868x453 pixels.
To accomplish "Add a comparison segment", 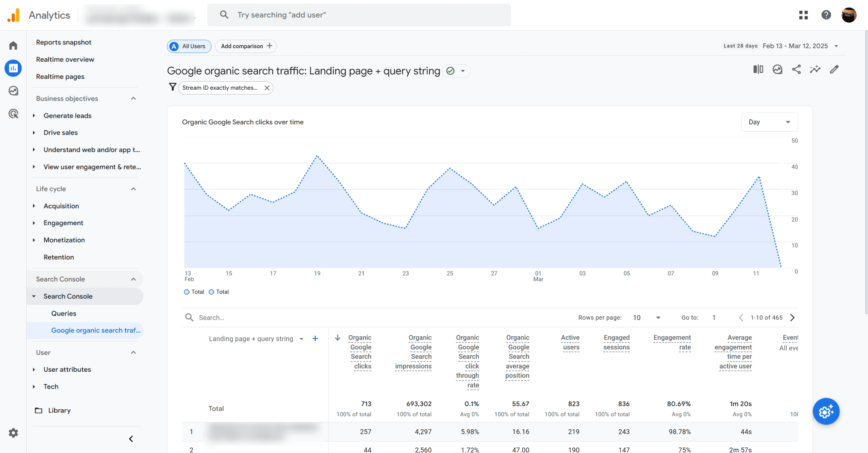I will (245, 46).
